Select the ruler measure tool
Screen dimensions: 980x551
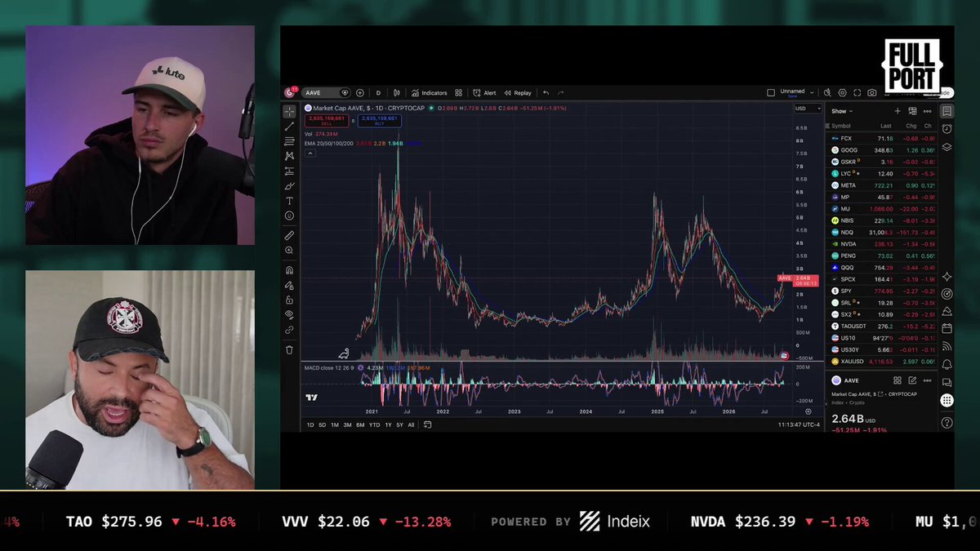pos(289,235)
